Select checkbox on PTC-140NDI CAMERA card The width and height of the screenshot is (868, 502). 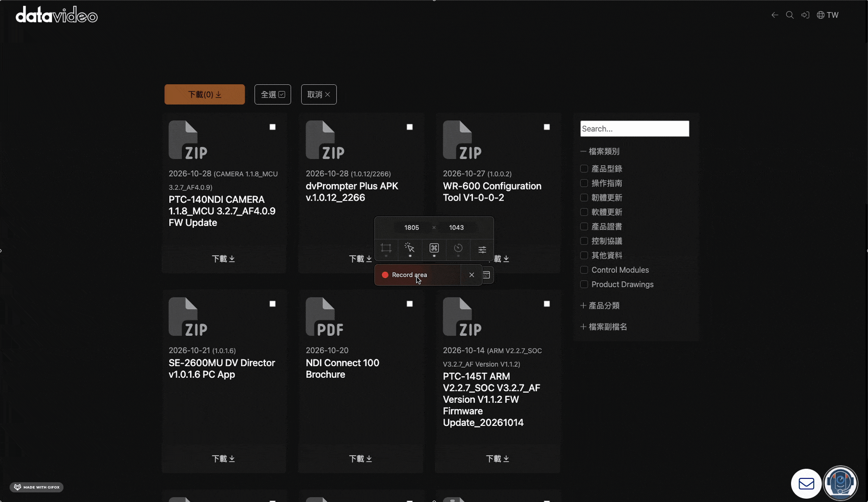tap(273, 127)
